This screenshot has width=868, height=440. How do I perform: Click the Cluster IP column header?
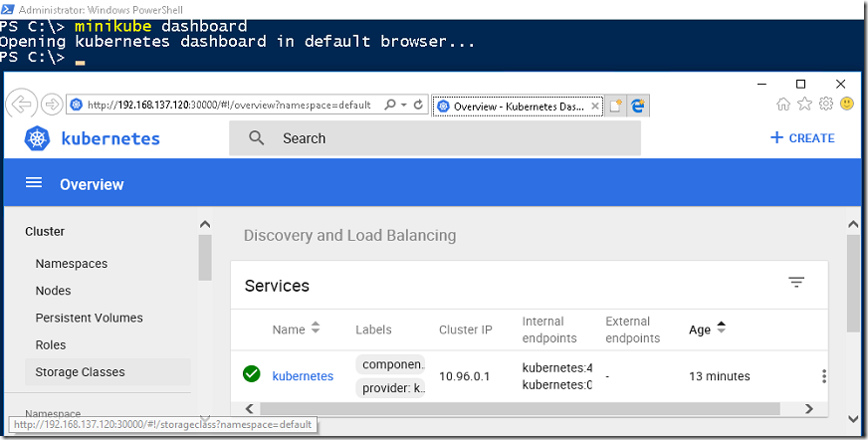point(466,330)
